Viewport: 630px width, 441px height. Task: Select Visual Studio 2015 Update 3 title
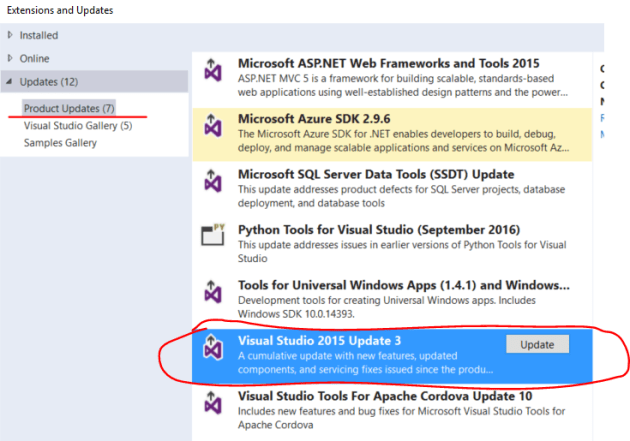(x=319, y=341)
